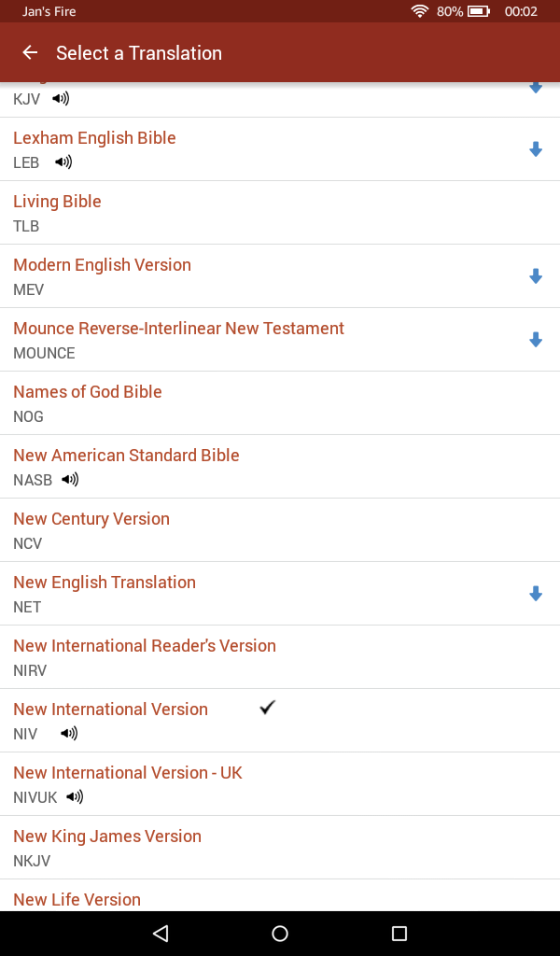Download Mounce Reverse-Interlinear New Testament
The image size is (560, 956).
[536, 340]
